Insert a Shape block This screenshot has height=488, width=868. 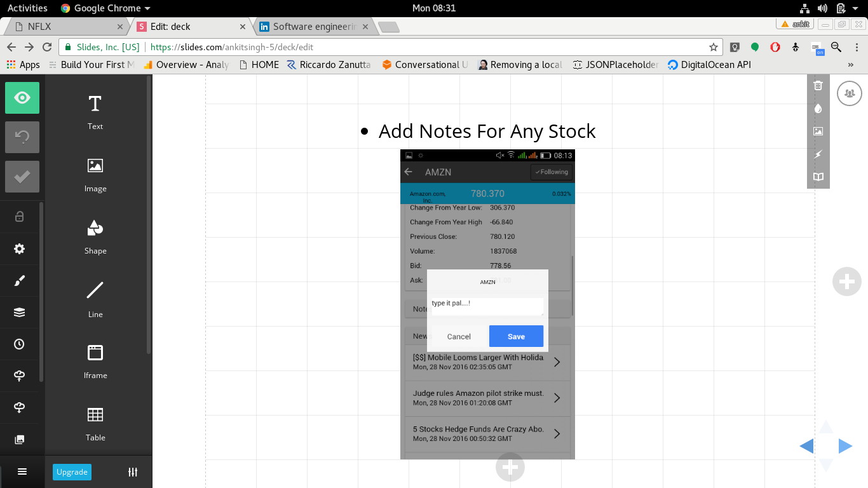coord(95,236)
